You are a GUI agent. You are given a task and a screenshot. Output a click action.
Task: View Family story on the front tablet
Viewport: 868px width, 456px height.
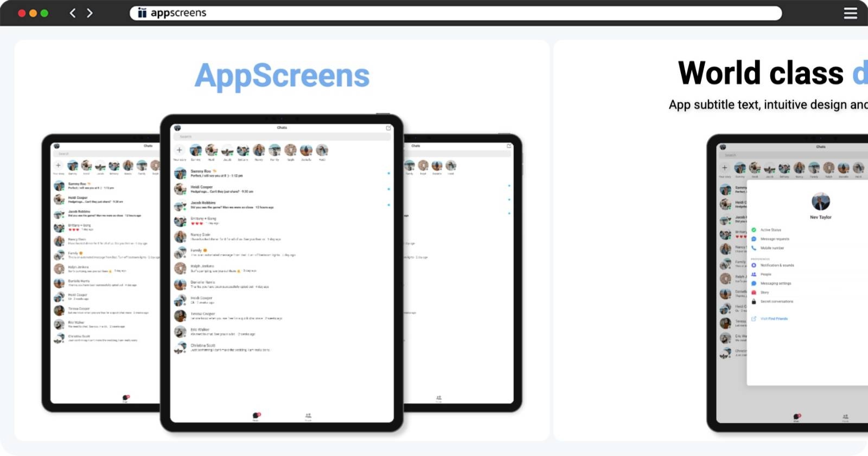pyautogui.click(x=275, y=150)
